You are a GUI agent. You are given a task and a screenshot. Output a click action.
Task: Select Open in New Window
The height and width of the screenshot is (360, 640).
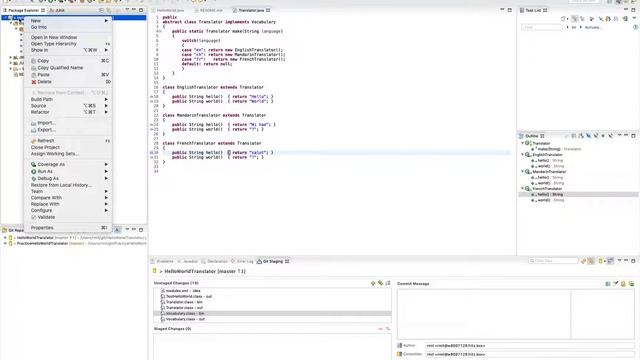click(68, 37)
